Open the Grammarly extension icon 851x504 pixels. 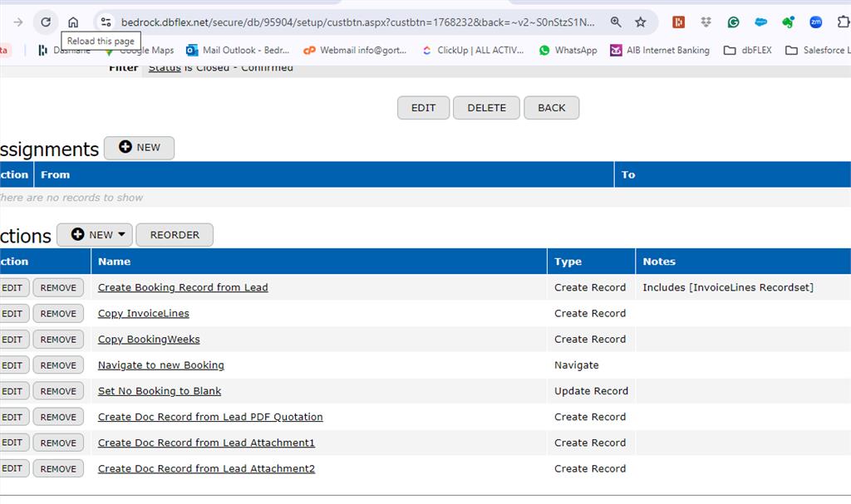tap(733, 22)
